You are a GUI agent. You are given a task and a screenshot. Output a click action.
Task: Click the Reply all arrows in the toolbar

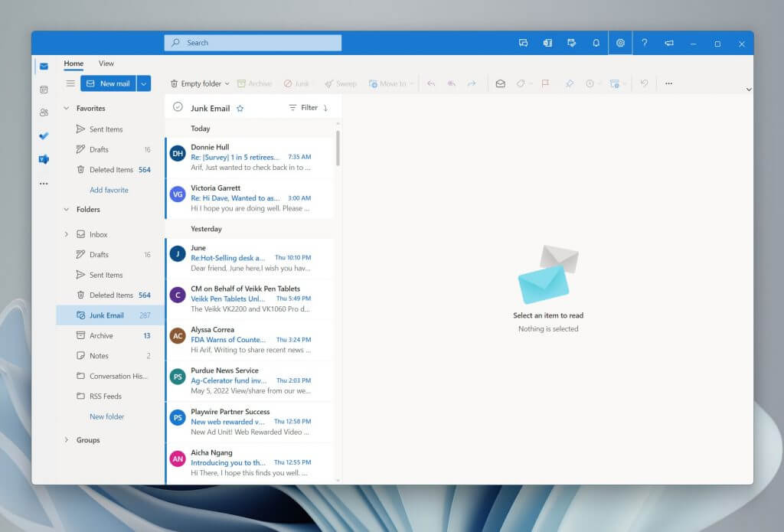point(452,83)
